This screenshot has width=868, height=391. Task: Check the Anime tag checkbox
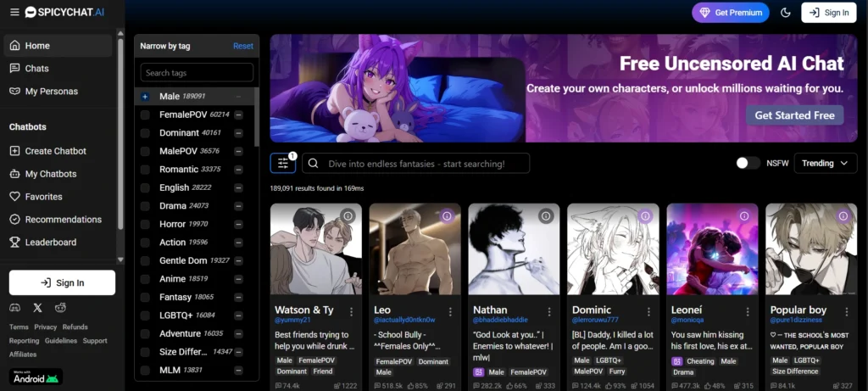click(145, 279)
